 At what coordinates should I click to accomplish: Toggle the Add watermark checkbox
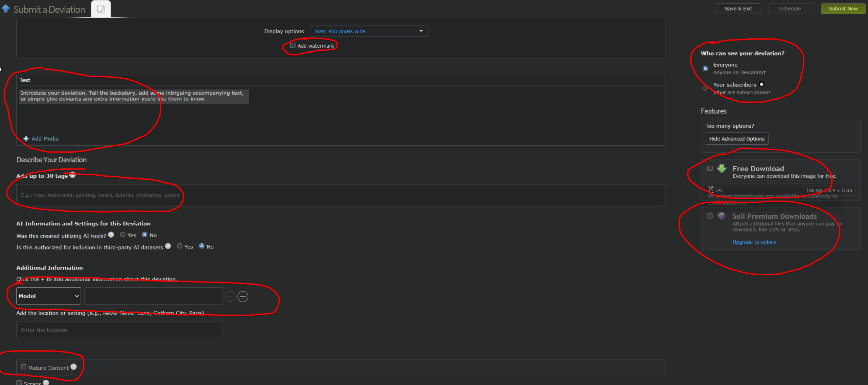292,45
